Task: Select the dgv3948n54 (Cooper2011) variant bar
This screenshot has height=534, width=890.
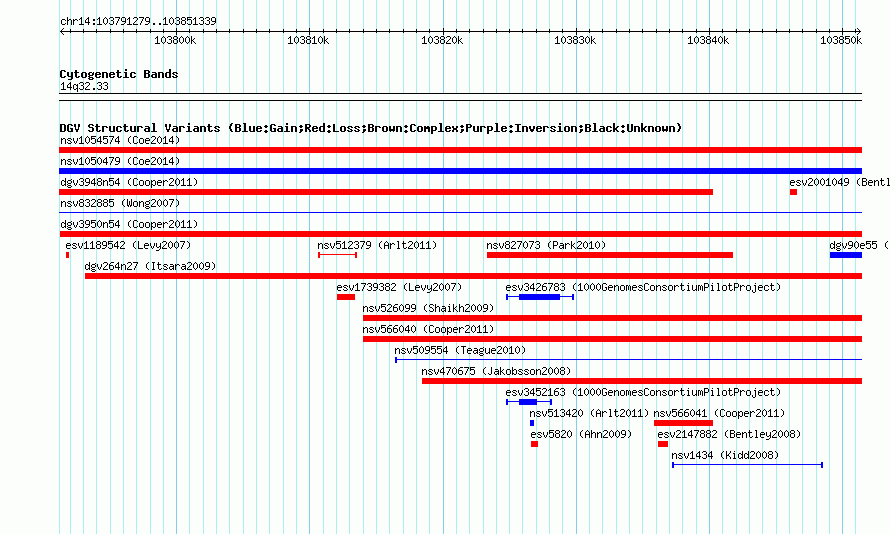Action: coord(386,192)
